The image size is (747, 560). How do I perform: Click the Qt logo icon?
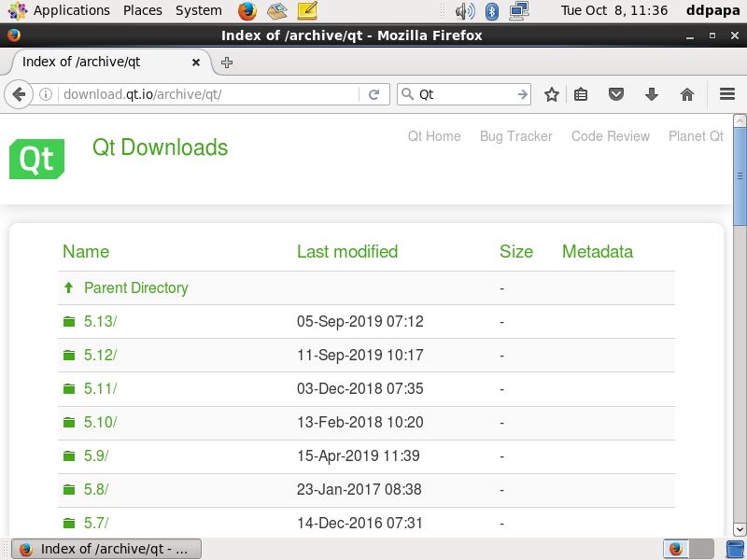pyautogui.click(x=35, y=159)
